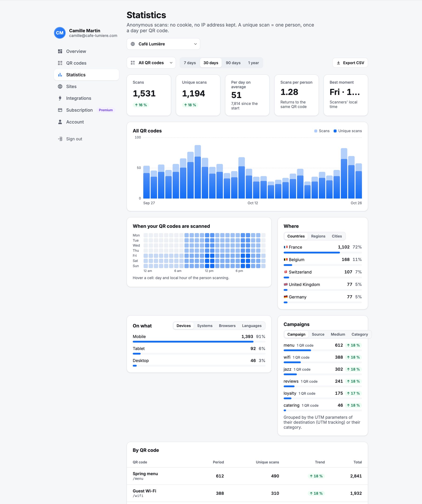The image size is (422, 504).
Task: Open the Languages tab in On what
Action: tap(252, 326)
